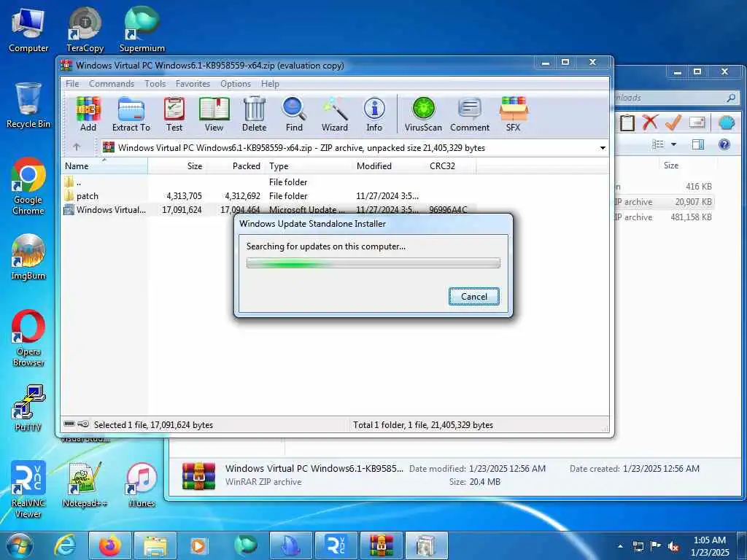Click the Extract To toolbar icon

tap(131, 114)
